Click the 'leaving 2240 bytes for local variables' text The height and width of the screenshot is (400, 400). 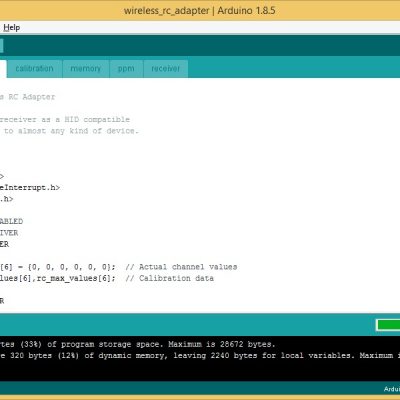[262, 356]
